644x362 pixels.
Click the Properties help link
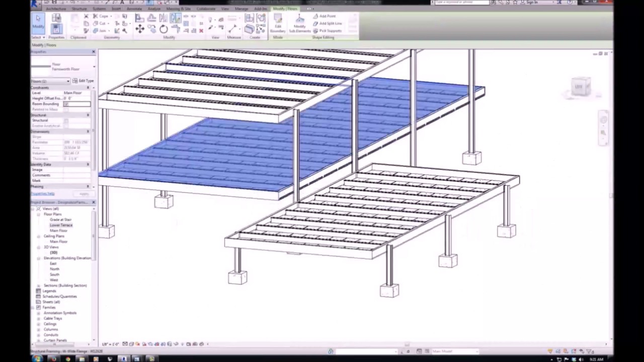(43, 194)
